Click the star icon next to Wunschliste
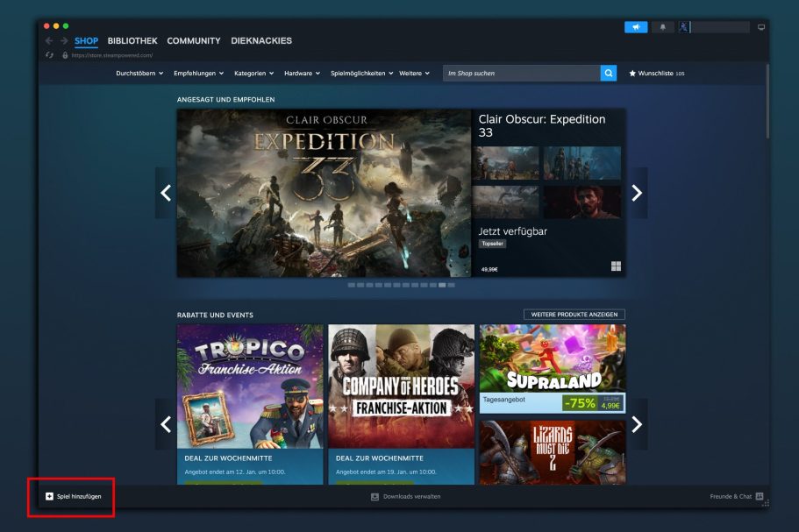The width and height of the screenshot is (799, 532). [632, 74]
